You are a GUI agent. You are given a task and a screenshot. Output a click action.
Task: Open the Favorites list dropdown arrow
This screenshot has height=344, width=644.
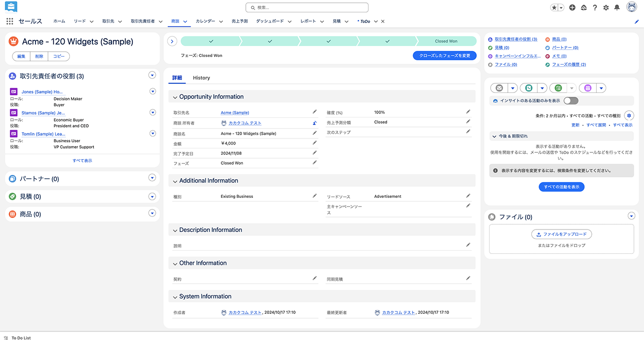point(561,8)
